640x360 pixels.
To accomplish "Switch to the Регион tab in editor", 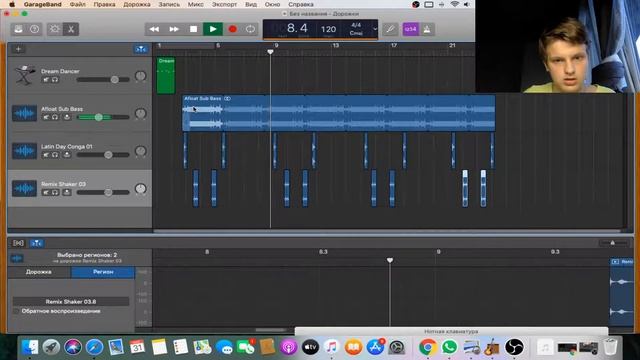I will pyautogui.click(x=103, y=272).
